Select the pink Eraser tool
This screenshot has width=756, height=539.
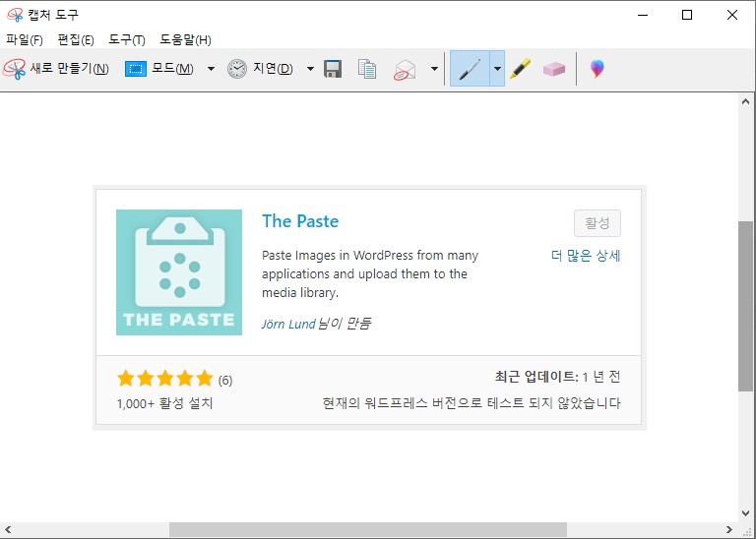554,69
